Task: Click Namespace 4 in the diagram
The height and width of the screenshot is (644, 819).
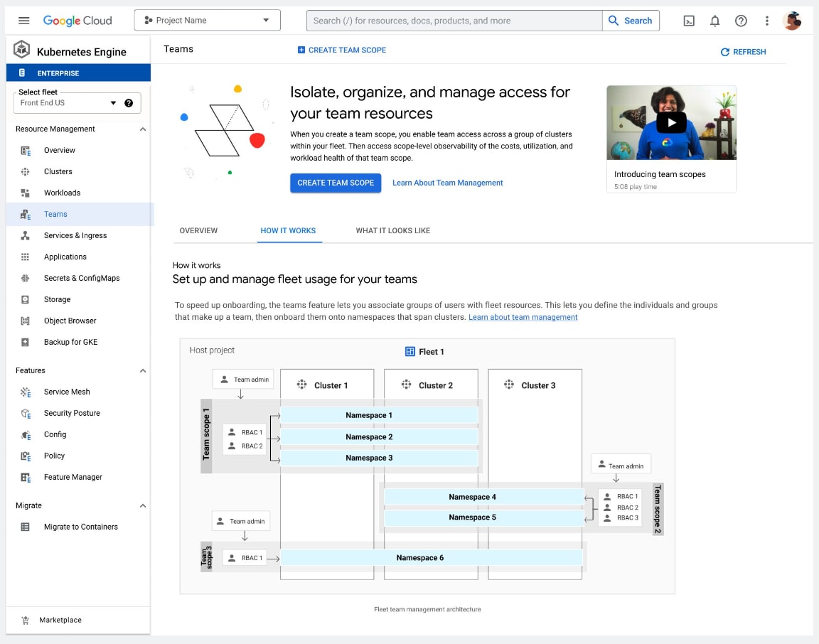Action: pyautogui.click(x=483, y=497)
